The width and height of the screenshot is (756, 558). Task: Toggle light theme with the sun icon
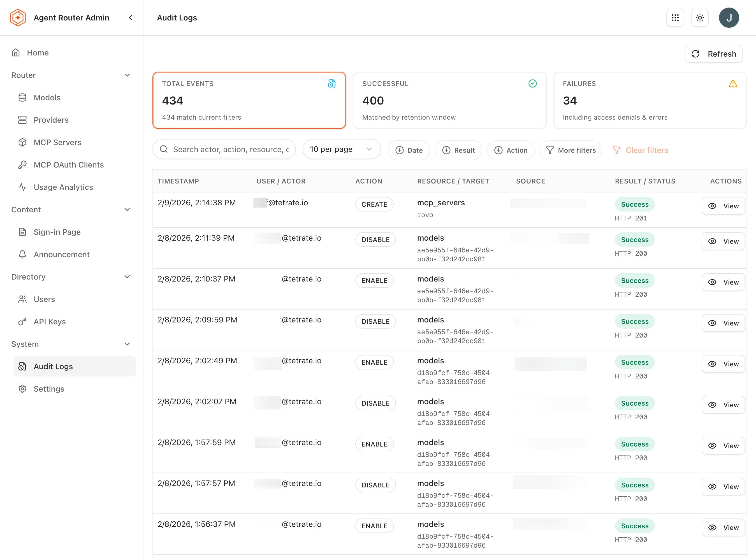[x=700, y=18]
